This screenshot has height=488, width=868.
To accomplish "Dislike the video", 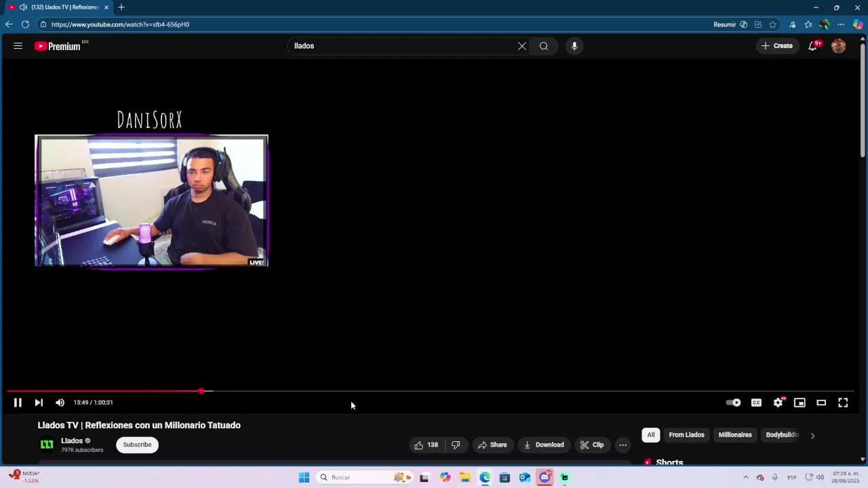I will tap(456, 445).
